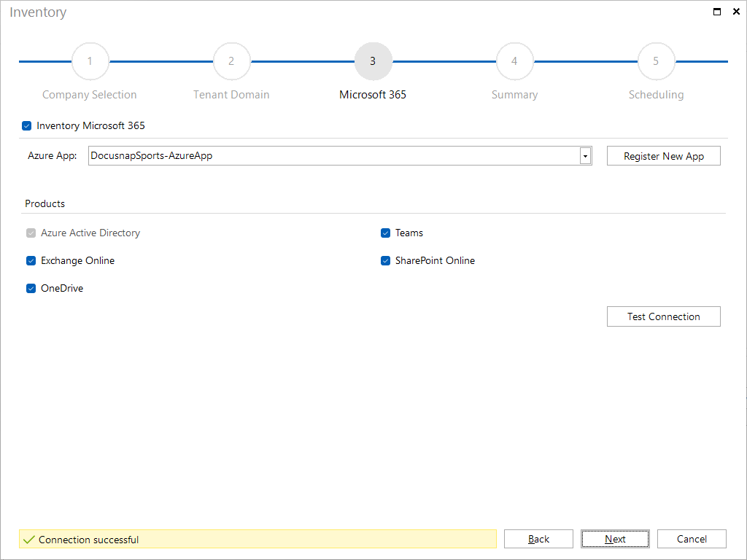This screenshot has height=560, width=747.
Task: Go Back to the previous step
Action: [x=538, y=539]
